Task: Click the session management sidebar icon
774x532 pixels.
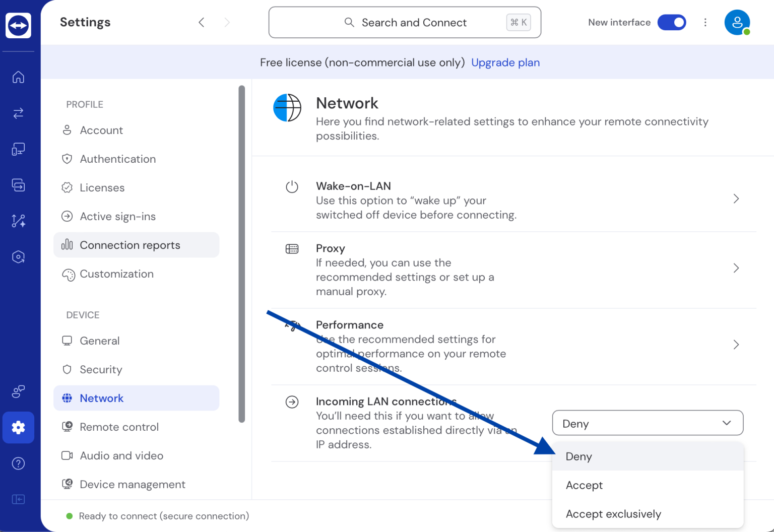Action: [x=18, y=185]
